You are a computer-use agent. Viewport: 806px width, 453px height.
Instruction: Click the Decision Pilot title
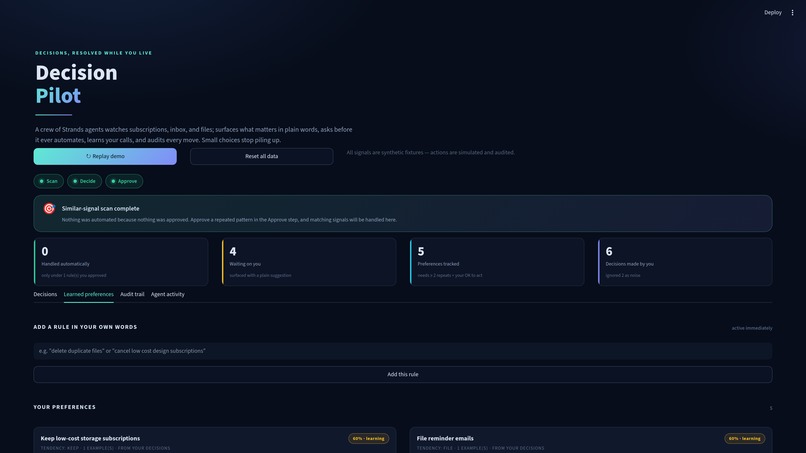coord(76,84)
